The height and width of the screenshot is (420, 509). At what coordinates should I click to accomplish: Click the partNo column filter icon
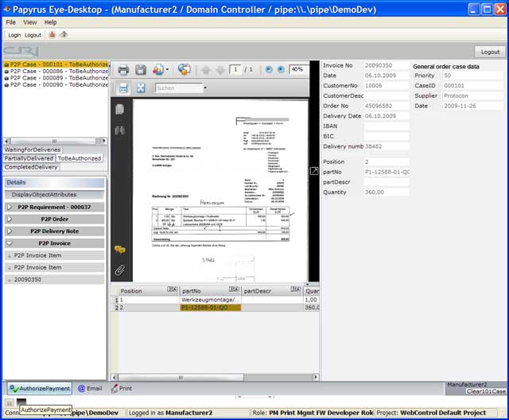pyautogui.click(x=234, y=290)
